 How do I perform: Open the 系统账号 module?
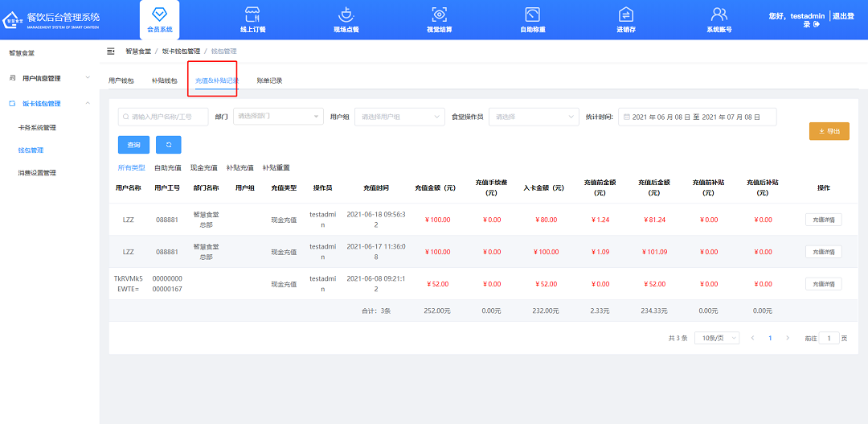[719, 20]
